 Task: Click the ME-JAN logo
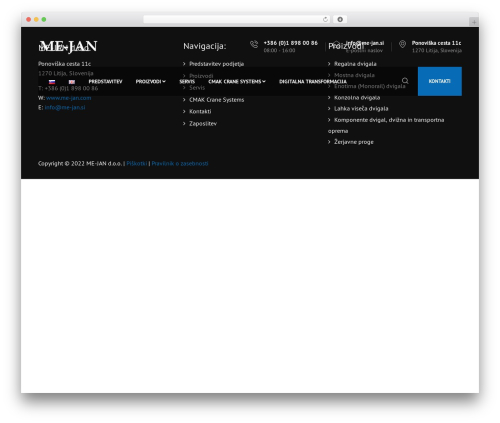(x=68, y=46)
